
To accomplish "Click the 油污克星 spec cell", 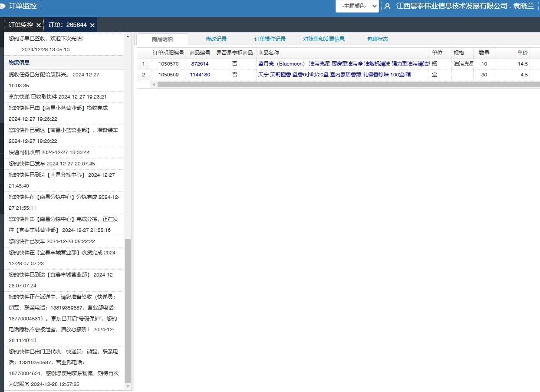I will point(462,64).
